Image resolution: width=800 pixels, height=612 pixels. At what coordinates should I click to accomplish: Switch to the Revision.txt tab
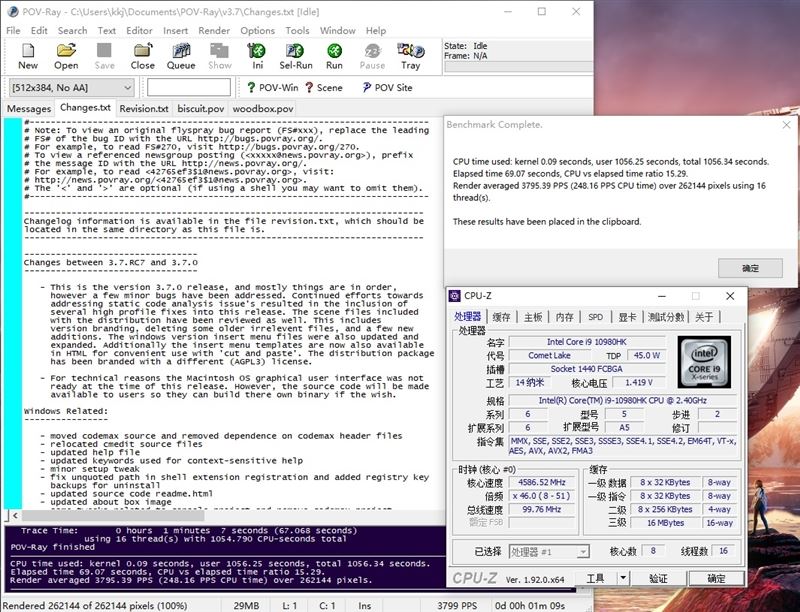144,109
